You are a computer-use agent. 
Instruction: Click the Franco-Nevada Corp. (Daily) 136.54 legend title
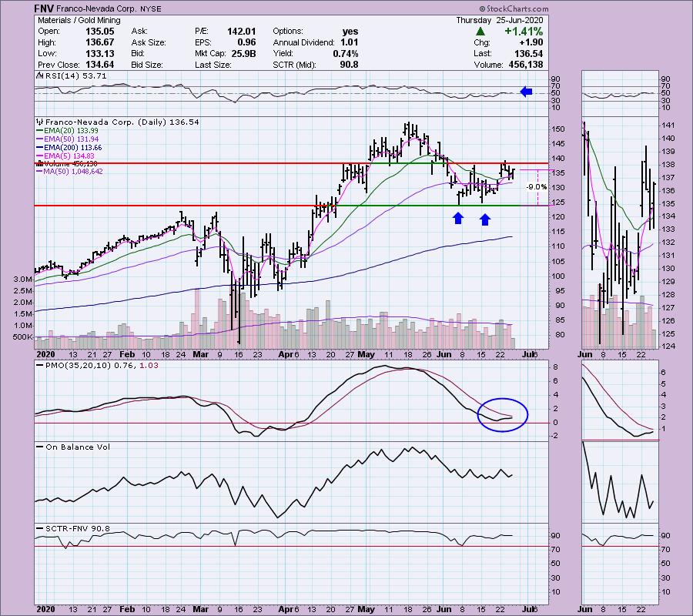pos(122,122)
